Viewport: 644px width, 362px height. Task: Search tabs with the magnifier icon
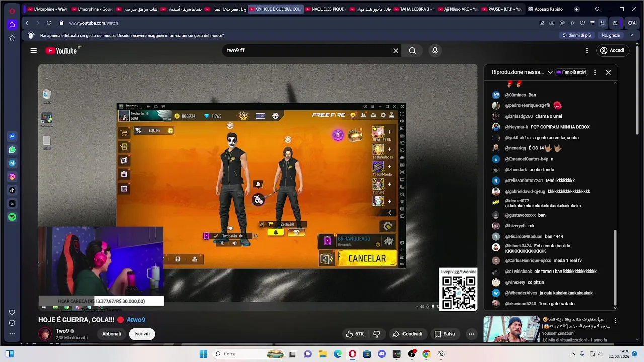[597, 9]
